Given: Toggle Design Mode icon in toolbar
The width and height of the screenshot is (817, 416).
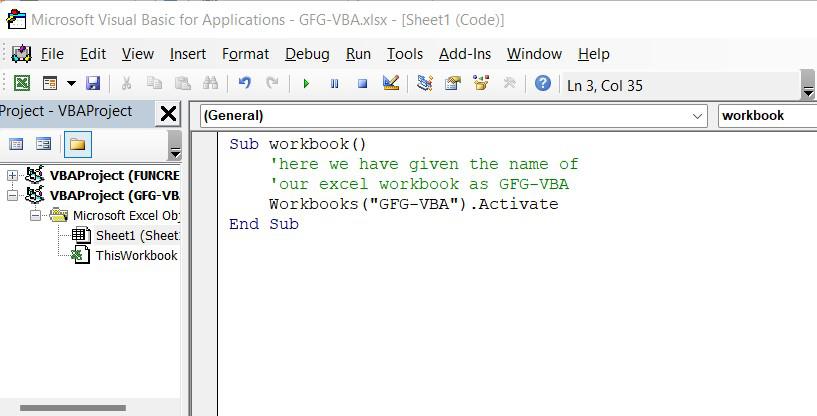Looking at the screenshot, I should 391,84.
